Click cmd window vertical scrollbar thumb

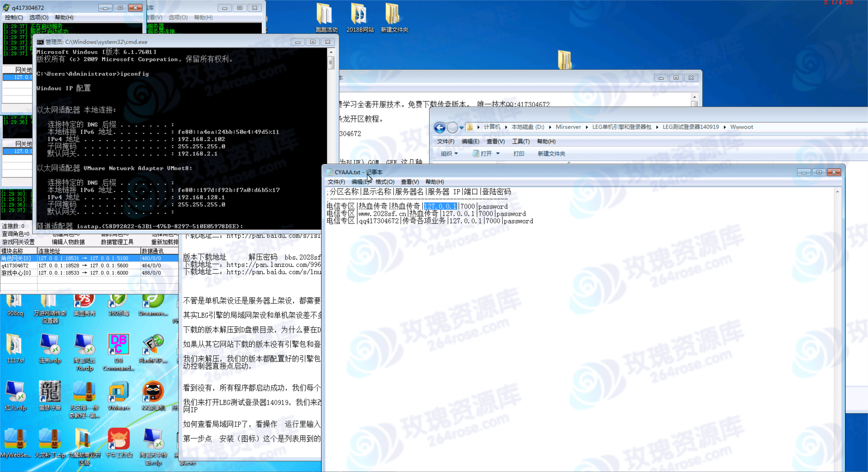331,63
